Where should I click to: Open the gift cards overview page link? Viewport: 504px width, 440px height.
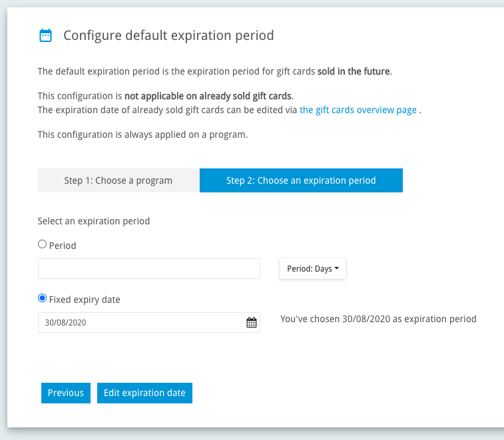[x=358, y=110]
